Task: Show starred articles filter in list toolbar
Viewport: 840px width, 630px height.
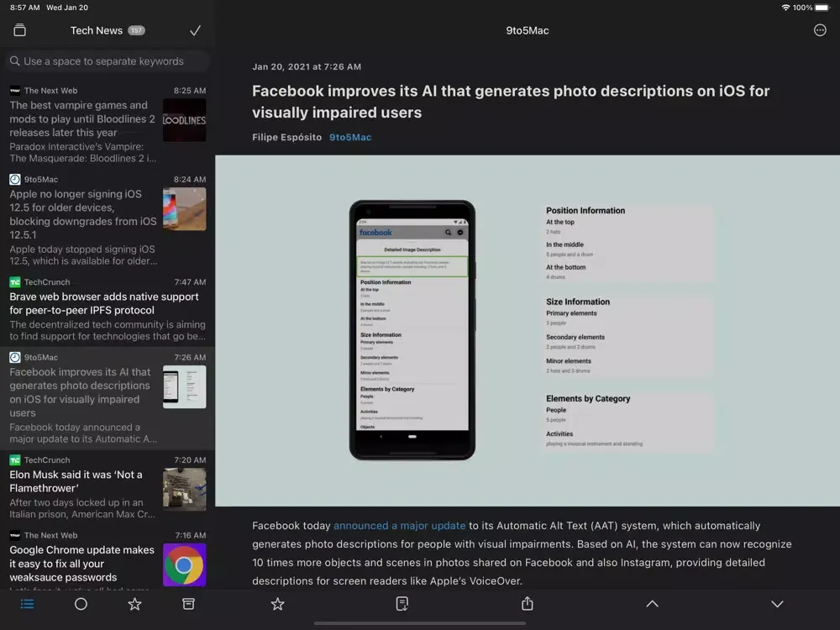Action: pos(134,604)
